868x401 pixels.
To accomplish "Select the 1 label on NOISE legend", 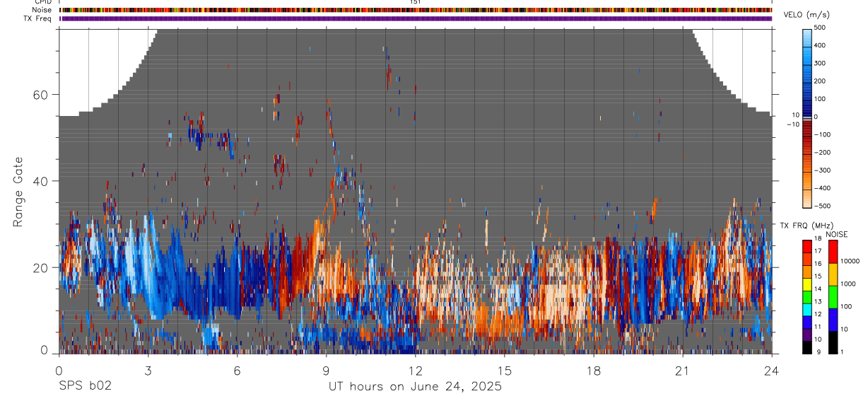I will click(x=841, y=351).
